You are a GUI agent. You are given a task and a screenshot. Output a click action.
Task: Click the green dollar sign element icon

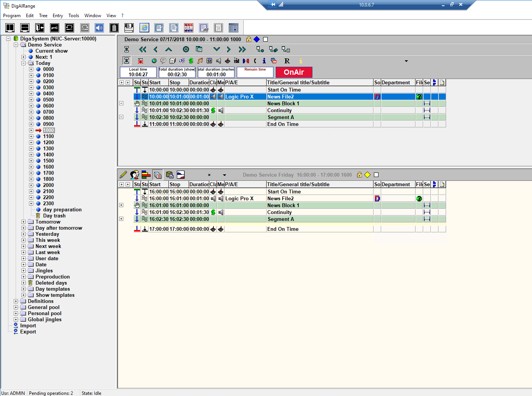[x=191, y=61]
